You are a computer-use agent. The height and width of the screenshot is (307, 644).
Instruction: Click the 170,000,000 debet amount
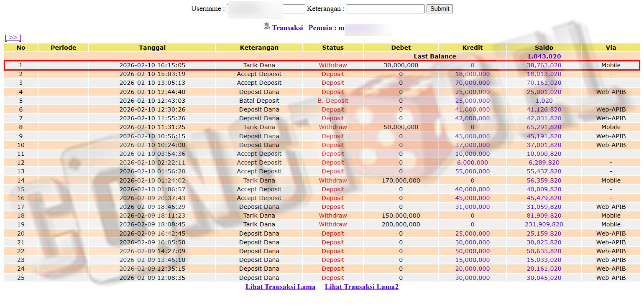pos(401,180)
